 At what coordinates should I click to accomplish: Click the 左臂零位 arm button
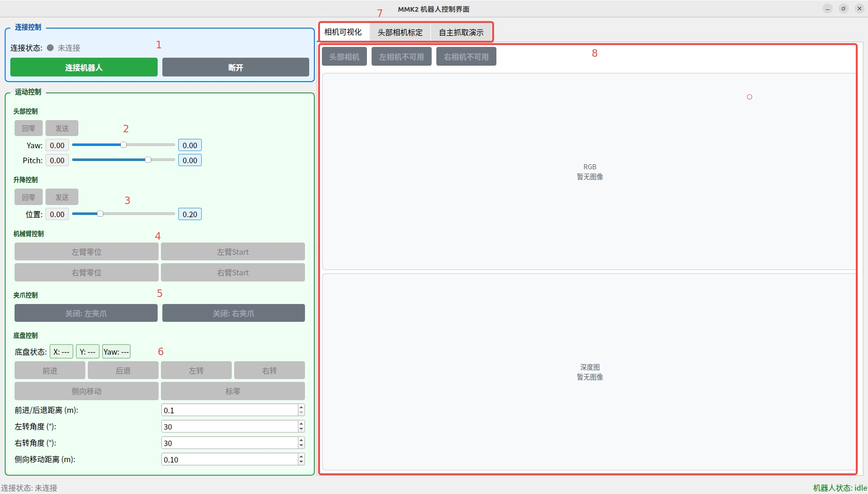pyautogui.click(x=86, y=252)
